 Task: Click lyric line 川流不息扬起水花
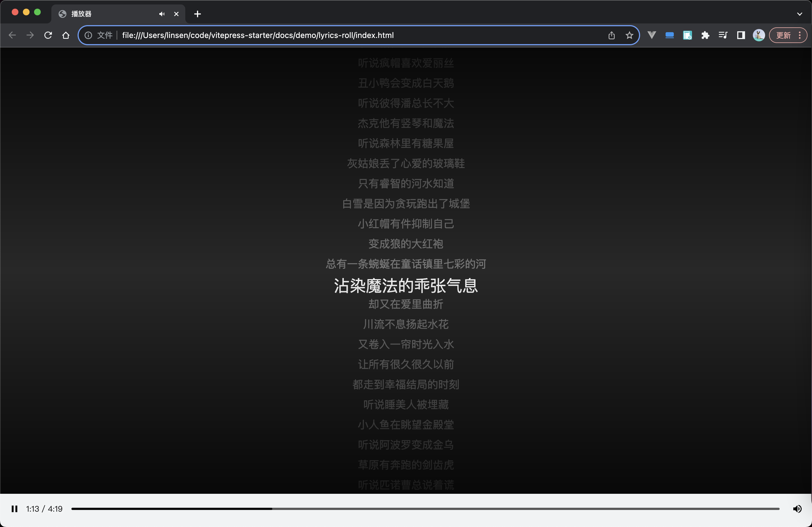tap(406, 324)
